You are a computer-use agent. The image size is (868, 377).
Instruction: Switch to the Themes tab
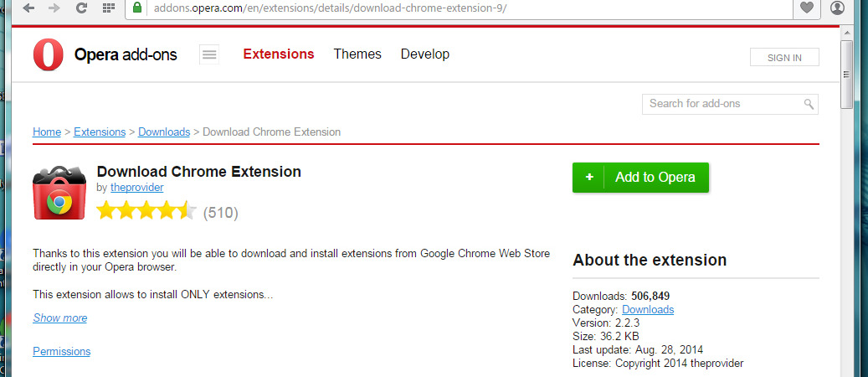[357, 54]
